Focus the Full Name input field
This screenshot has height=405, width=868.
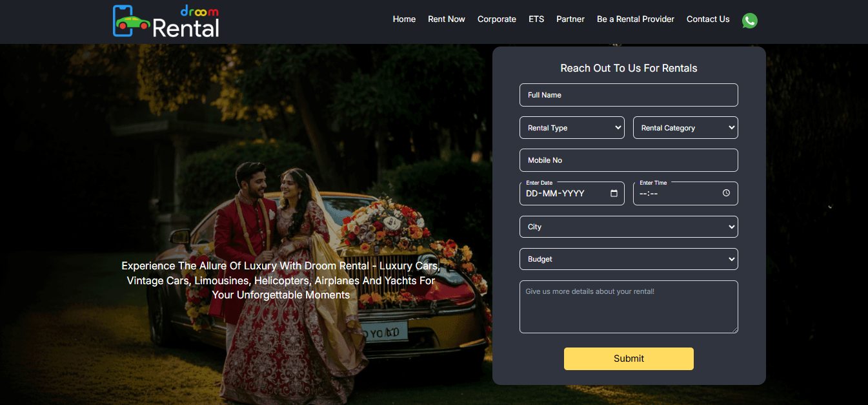click(629, 95)
